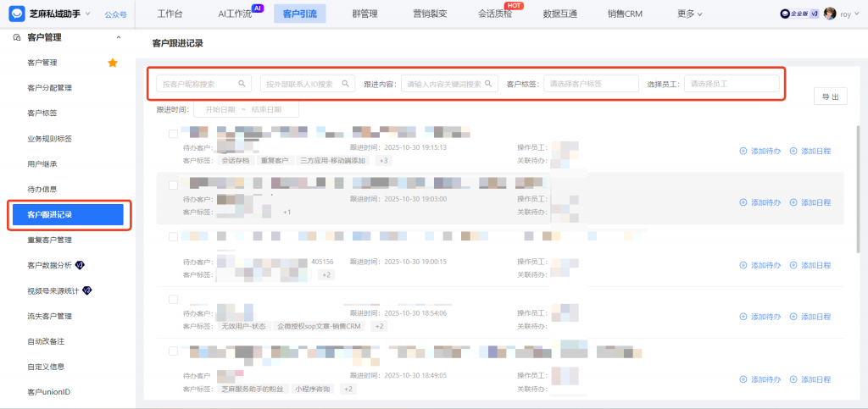
Task: Go to the 群管理 tab
Action: (x=364, y=14)
